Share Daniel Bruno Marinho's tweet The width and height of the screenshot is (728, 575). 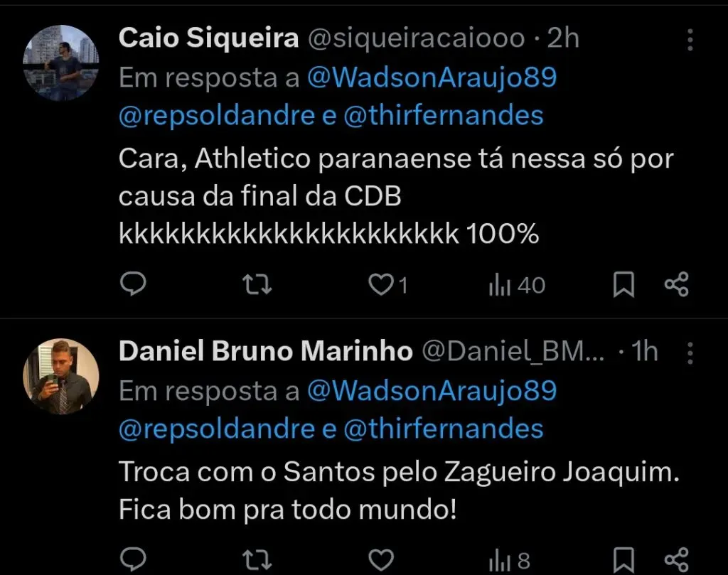(675, 559)
